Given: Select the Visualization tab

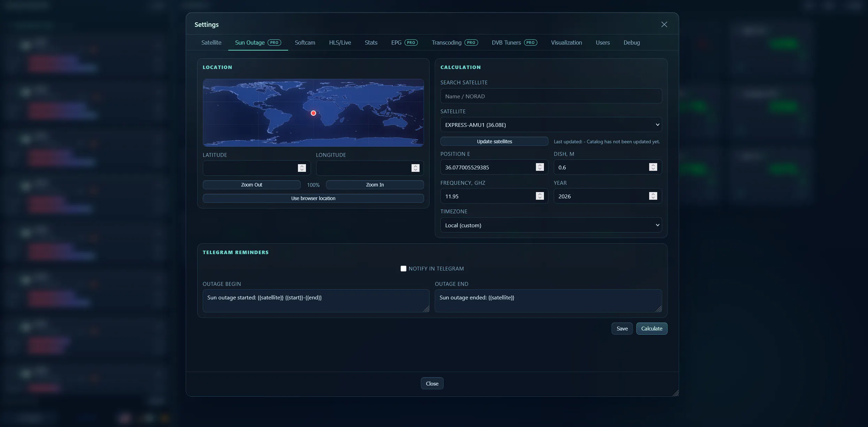Looking at the screenshot, I should 566,43.
